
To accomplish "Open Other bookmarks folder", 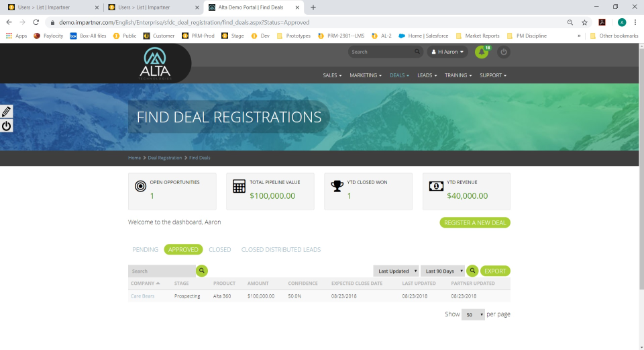I will pos(614,36).
